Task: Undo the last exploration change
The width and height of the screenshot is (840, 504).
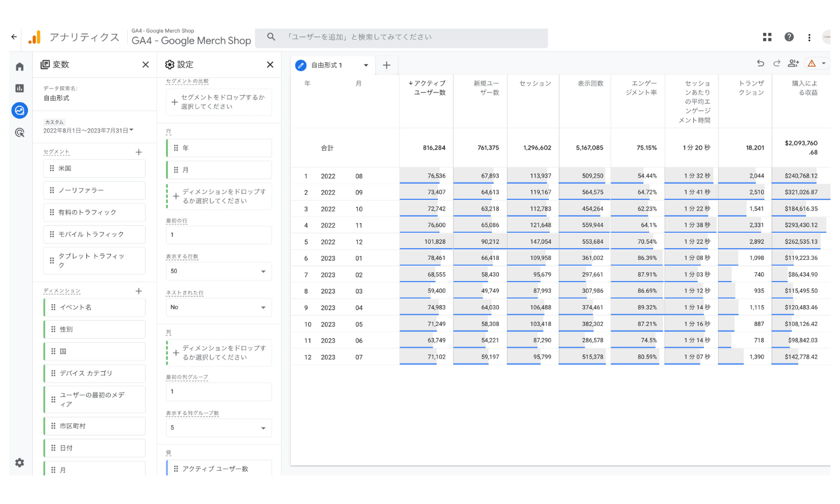Action: [760, 63]
